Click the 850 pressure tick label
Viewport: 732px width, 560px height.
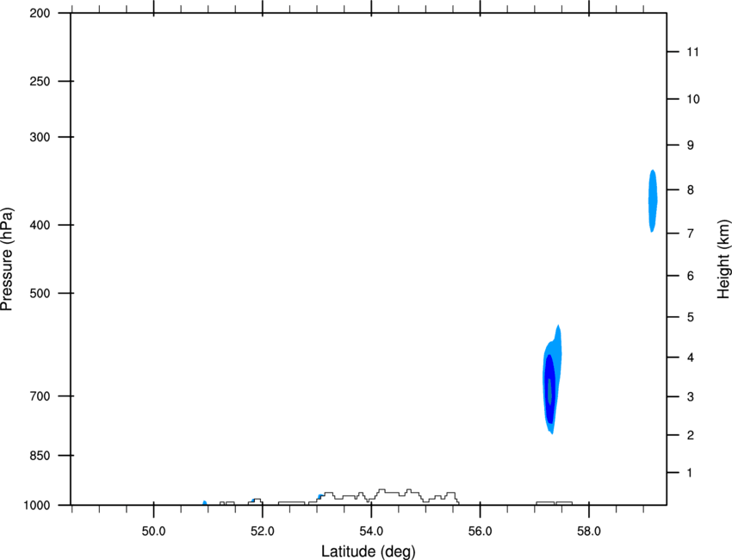(x=40, y=456)
